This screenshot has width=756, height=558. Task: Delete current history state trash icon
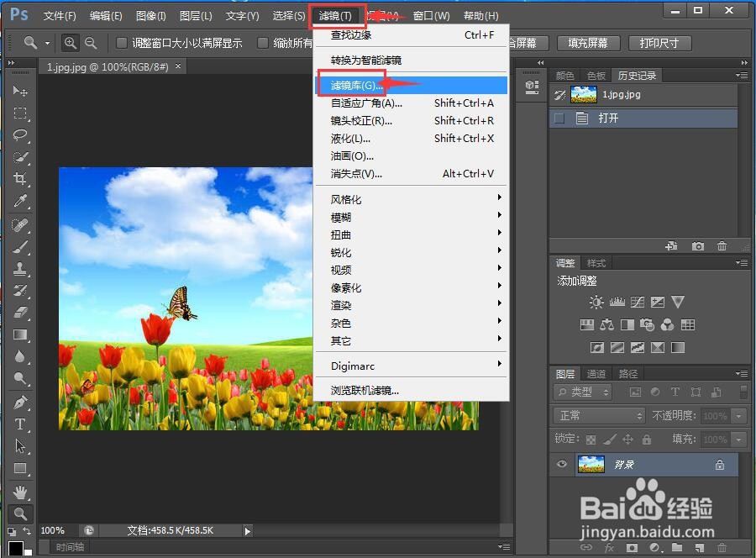722,246
